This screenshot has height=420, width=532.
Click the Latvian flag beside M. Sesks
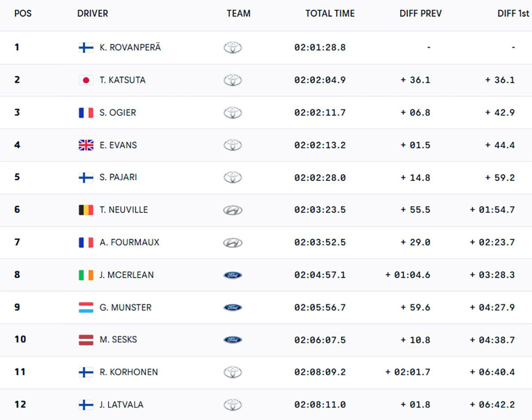tap(86, 340)
